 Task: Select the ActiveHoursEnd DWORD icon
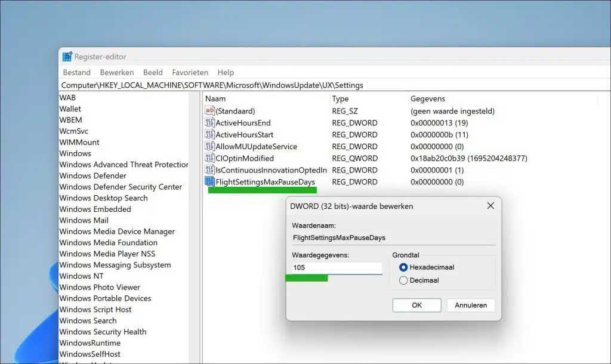pos(209,122)
